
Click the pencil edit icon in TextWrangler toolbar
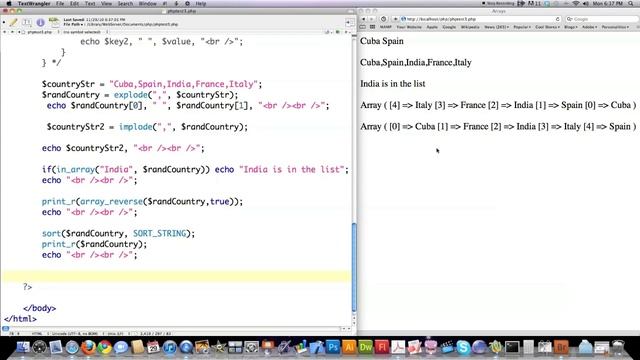[x=13, y=22]
